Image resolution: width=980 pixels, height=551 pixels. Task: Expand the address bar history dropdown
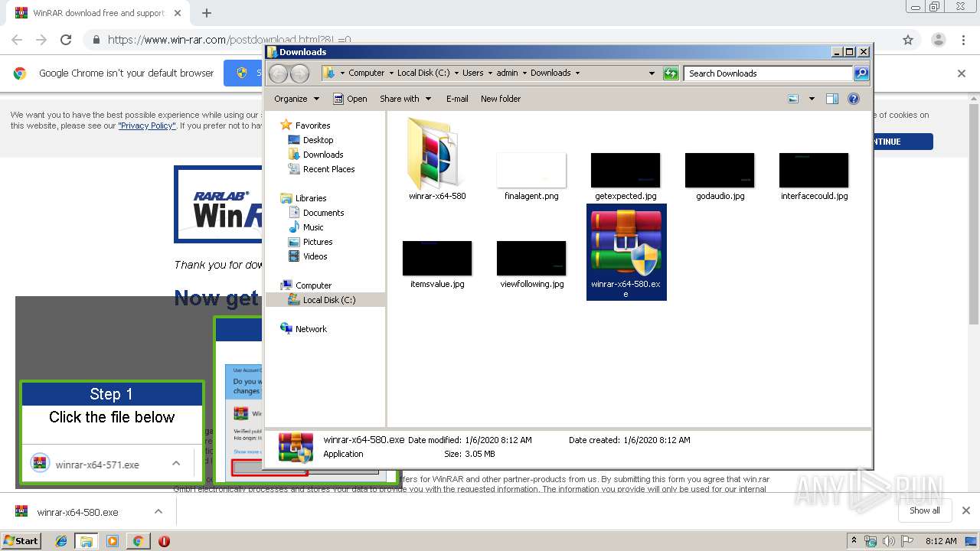tap(652, 73)
